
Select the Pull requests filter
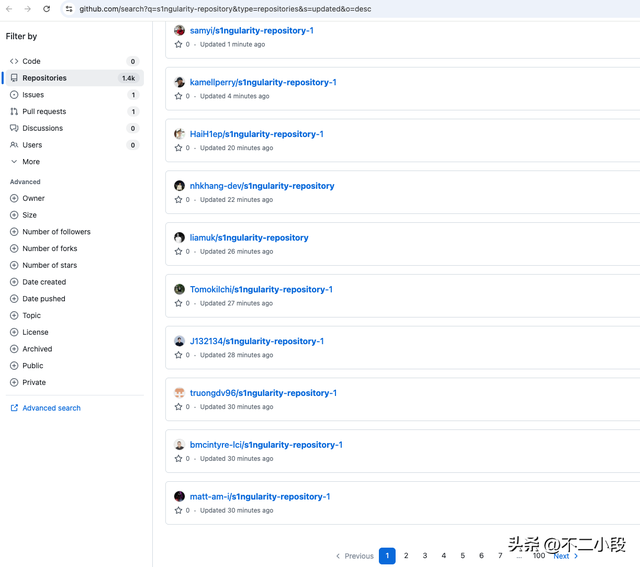(x=74, y=111)
